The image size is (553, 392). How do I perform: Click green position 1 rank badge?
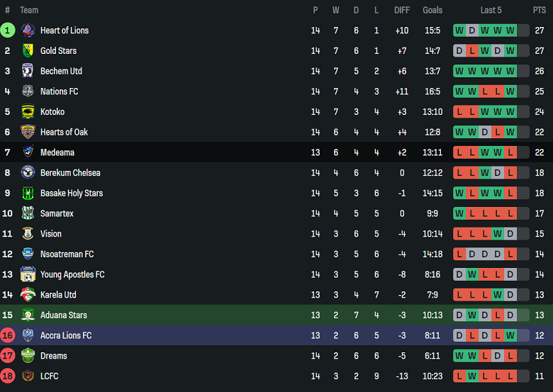[x=8, y=30]
